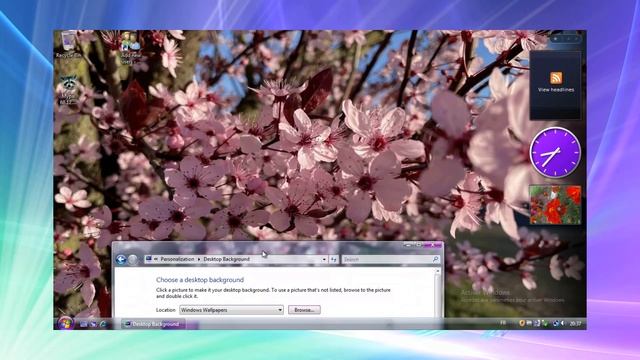Click the Show desktop quick launch icon
The image size is (640, 360).
click(x=84, y=324)
